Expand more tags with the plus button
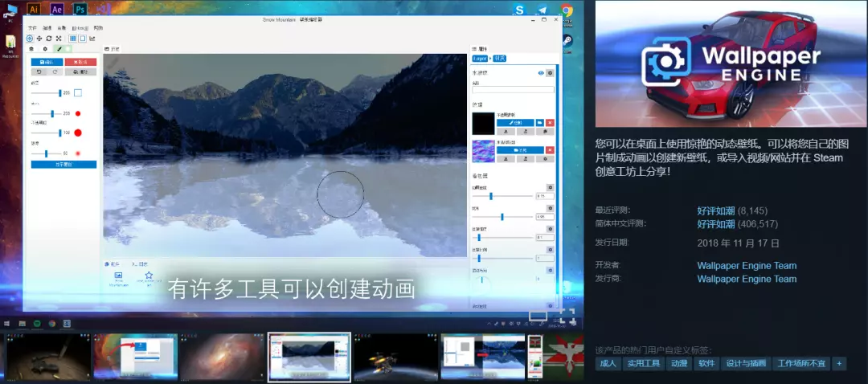The width and height of the screenshot is (868, 384). tap(839, 364)
